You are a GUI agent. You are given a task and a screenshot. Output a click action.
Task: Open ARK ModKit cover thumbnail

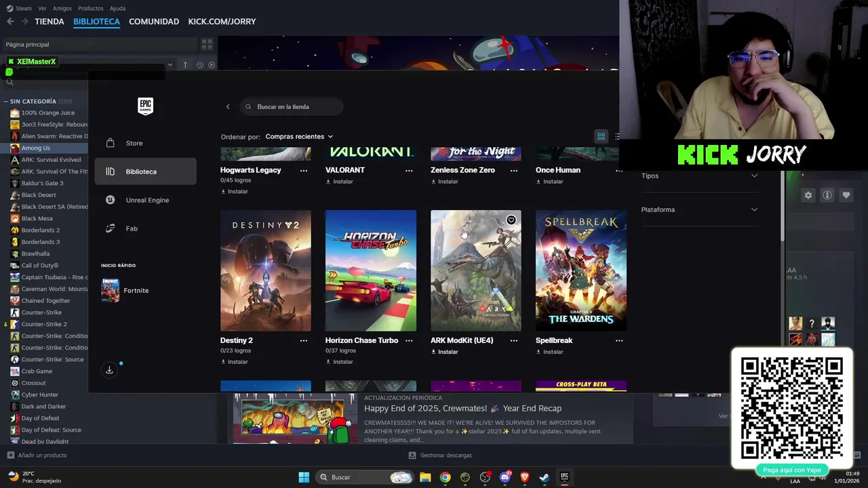coord(476,270)
